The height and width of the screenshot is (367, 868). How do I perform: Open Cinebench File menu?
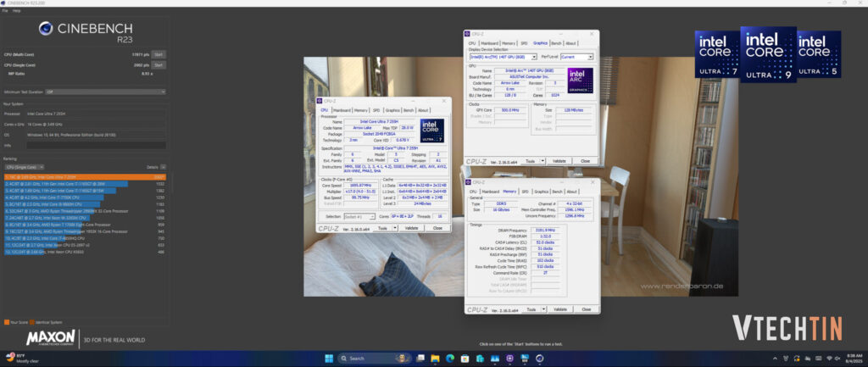point(5,10)
